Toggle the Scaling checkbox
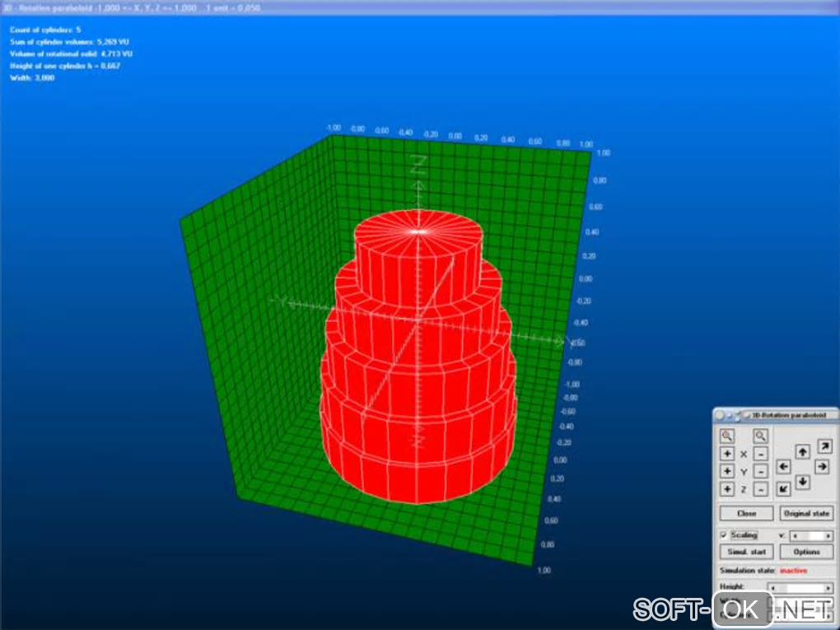The height and width of the screenshot is (630, 840). [x=724, y=535]
